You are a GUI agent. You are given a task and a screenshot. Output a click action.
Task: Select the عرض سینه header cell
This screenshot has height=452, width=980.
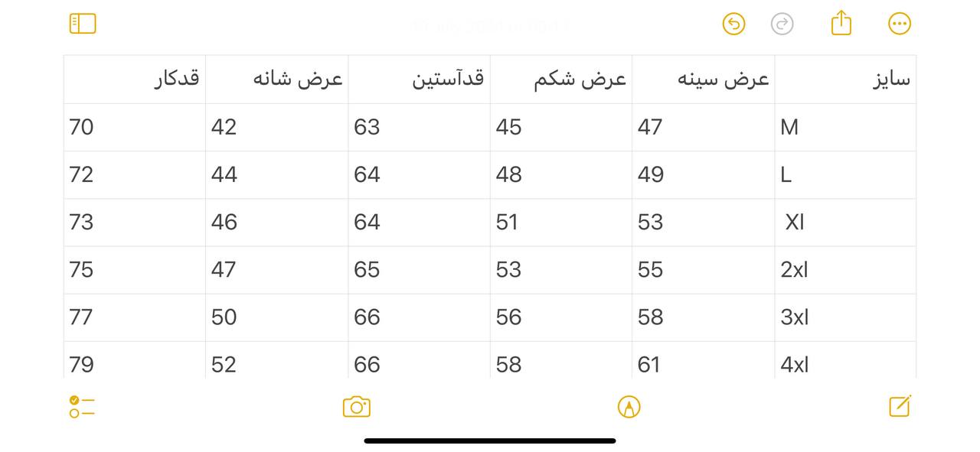click(704, 80)
